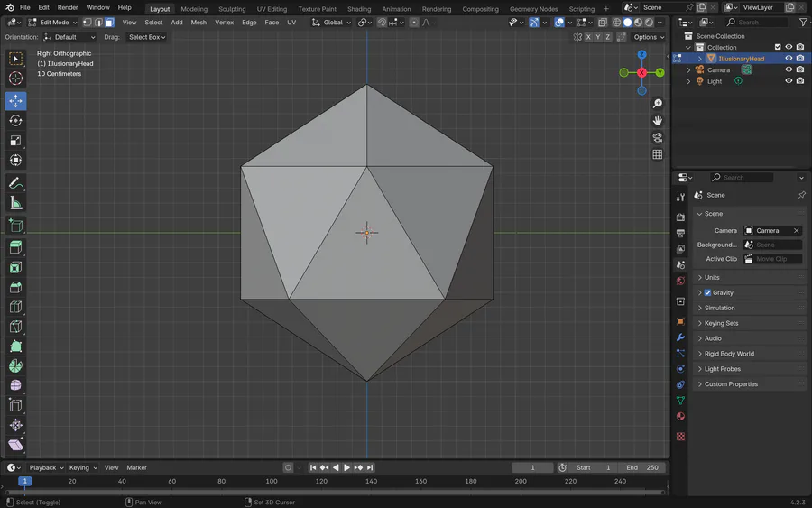Viewport: 812px width, 508px height.
Task: Click the current frame number field
Action: click(x=532, y=467)
